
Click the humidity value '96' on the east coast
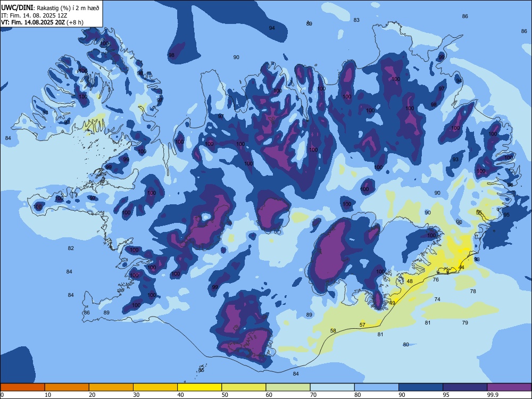(x=510, y=185)
